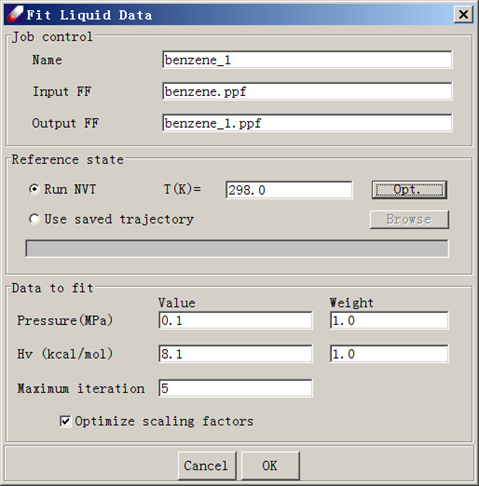
Task: Edit the Maximum iteration field
Action: point(235,388)
